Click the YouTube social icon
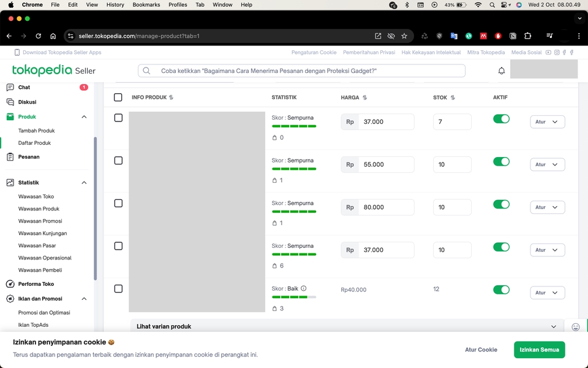Screen dimensions: 588x368 pos(548,53)
